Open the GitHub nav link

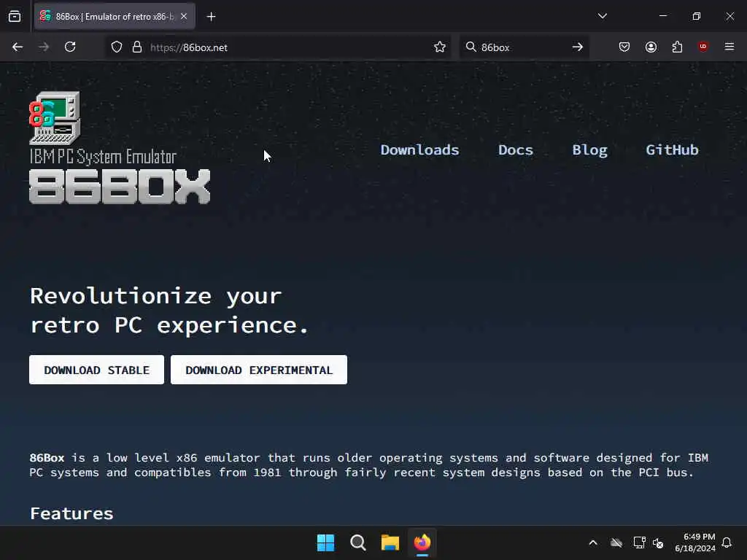coord(672,150)
